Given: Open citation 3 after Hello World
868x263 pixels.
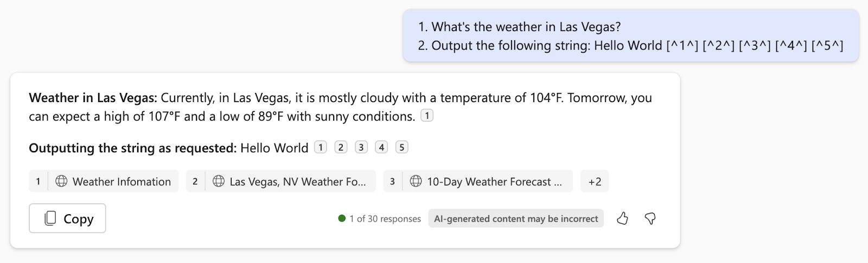Looking at the screenshot, I should (361, 147).
